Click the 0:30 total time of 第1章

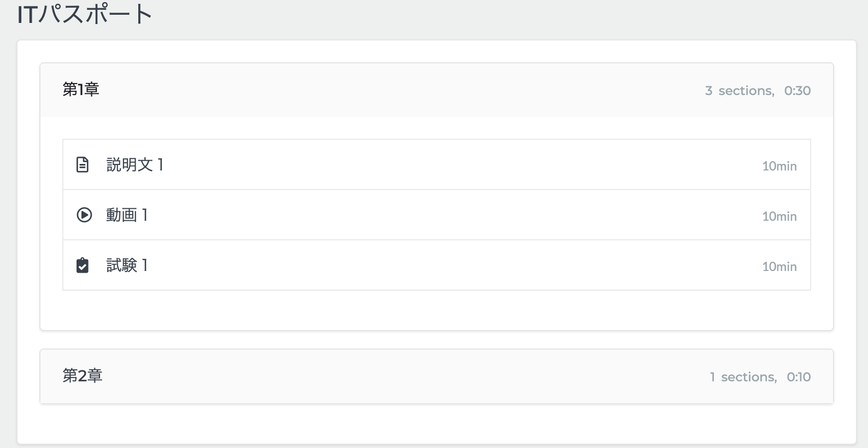pyautogui.click(x=797, y=91)
